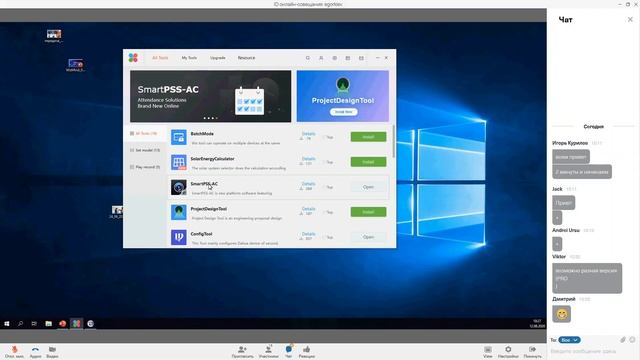Click the View layout icon
Image resolution: width=640 pixels, height=360 pixels.
click(488, 349)
